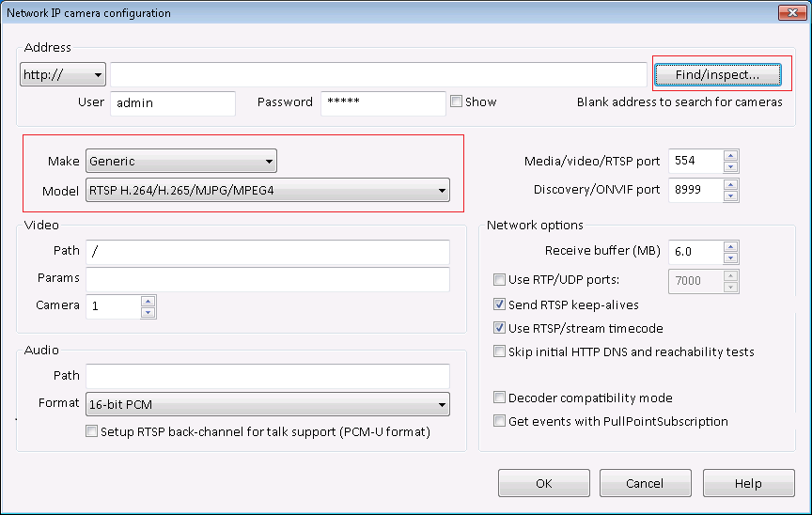This screenshot has height=515, width=812.
Task: Decrease the Discovery/ONVIF port value
Action: click(730, 195)
